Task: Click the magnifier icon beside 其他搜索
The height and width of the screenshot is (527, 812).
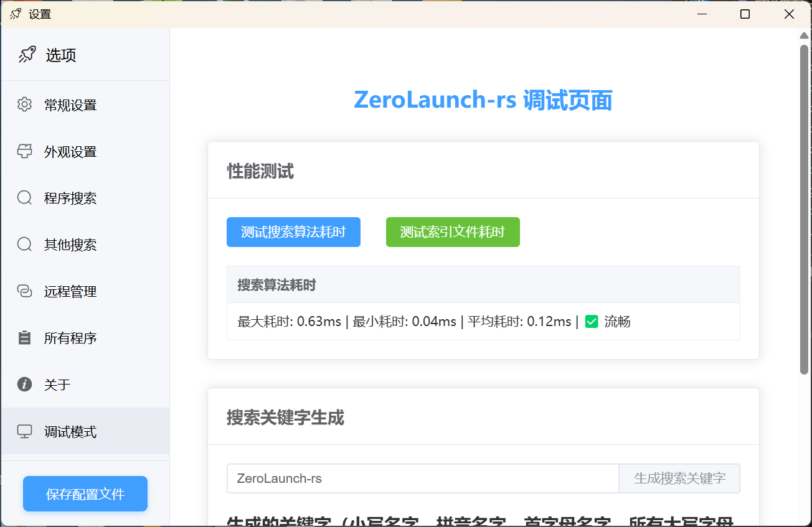Action: tap(24, 245)
